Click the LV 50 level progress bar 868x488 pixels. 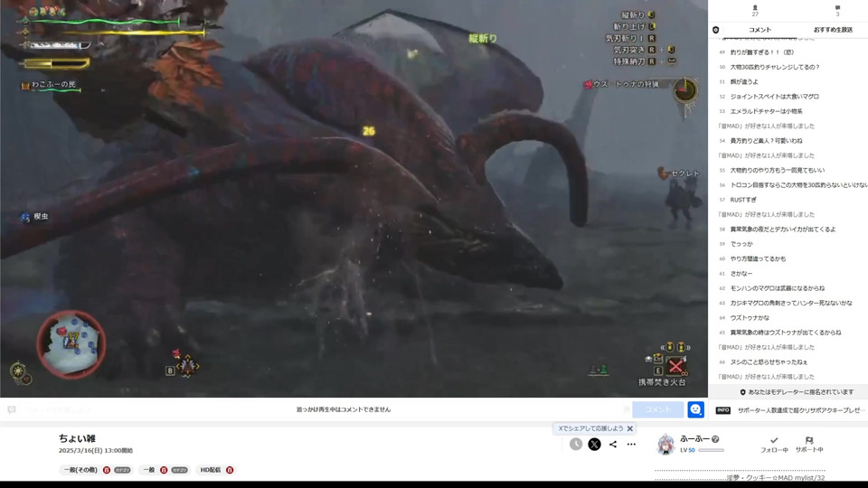(711, 450)
